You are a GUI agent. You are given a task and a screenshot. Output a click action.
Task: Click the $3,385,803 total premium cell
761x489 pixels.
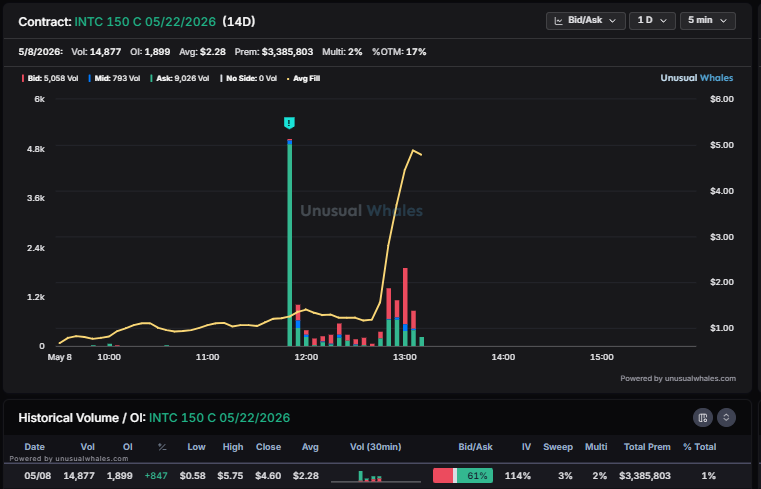[x=645, y=475]
